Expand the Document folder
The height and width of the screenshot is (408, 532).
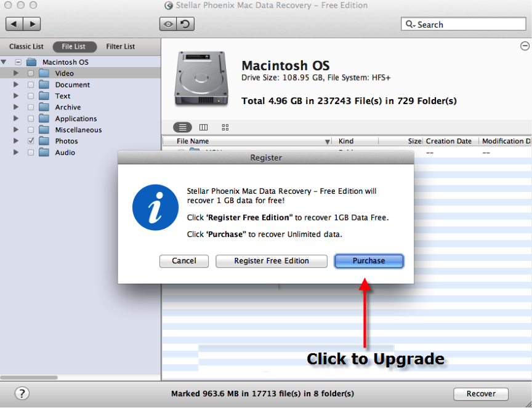pyautogui.click(x=16, y=84)
